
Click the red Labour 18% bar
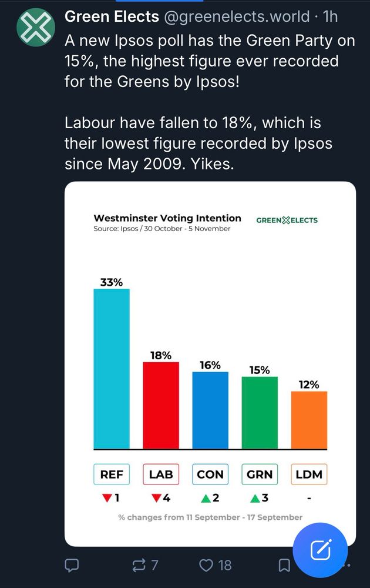(x=161, y=405)
